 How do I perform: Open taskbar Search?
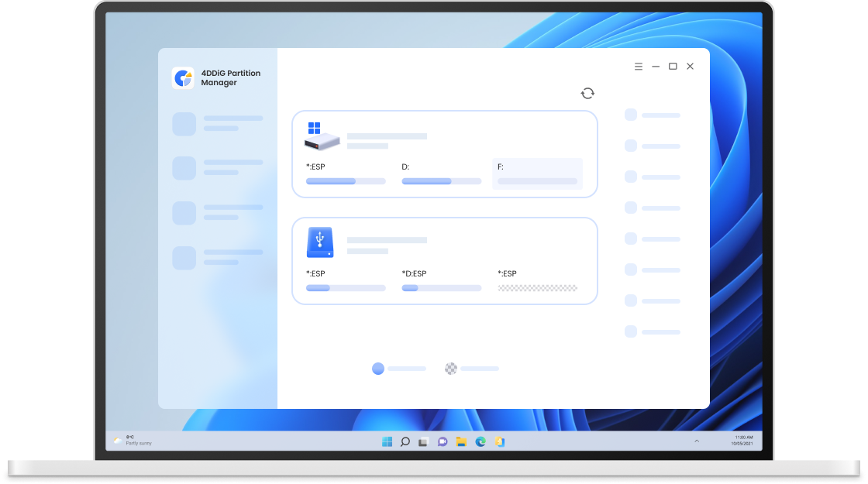pos(405,441)
